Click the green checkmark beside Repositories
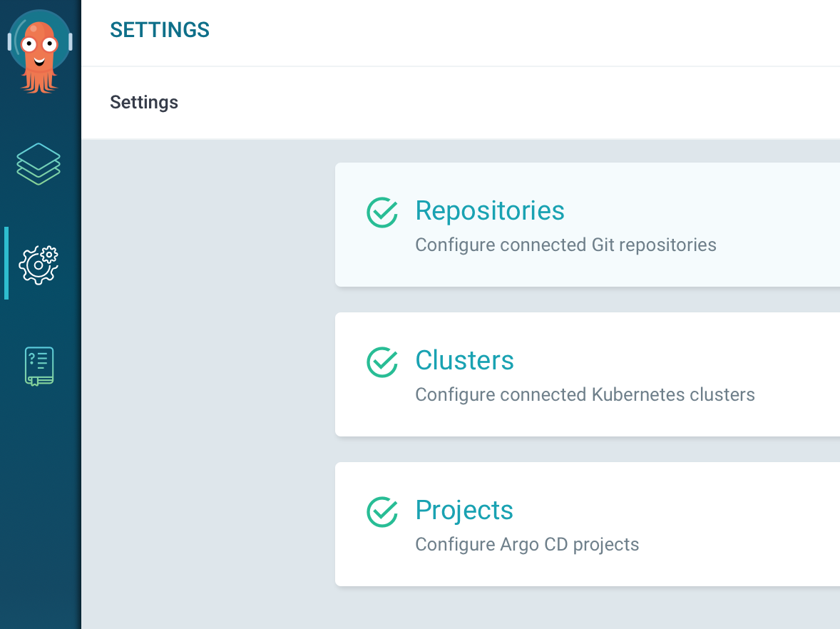Image resolution: width=840 pixels, height=629 pixels. click(x=382, y=213)
